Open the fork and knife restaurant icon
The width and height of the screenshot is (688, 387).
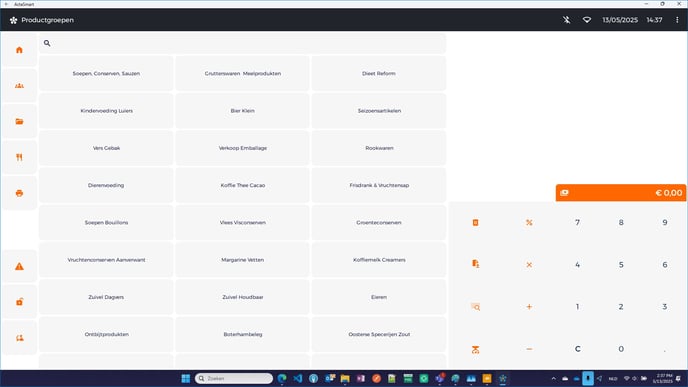pyautogui.click(x=19, y=157)
